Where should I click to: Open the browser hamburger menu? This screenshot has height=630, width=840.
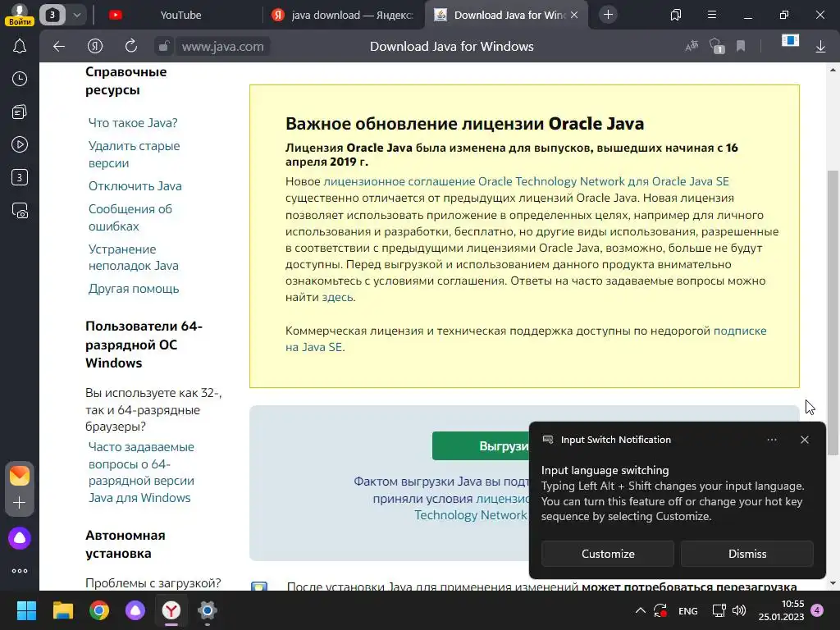(x=712, y=15)
